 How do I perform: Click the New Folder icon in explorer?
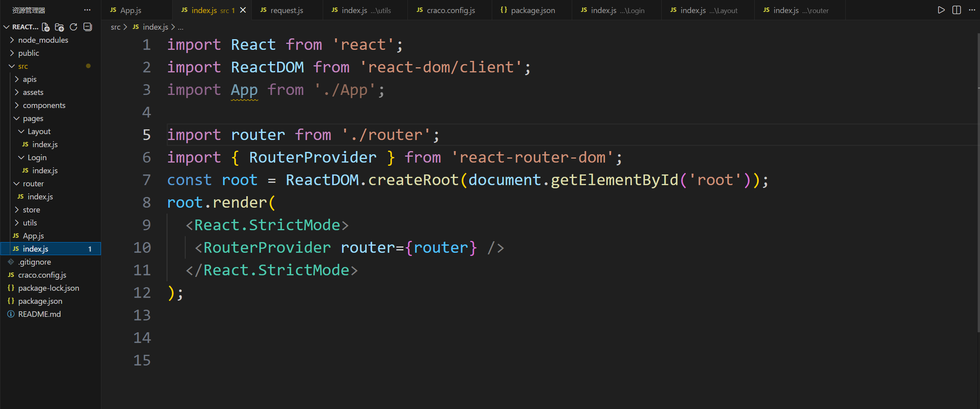click(59, 27)
